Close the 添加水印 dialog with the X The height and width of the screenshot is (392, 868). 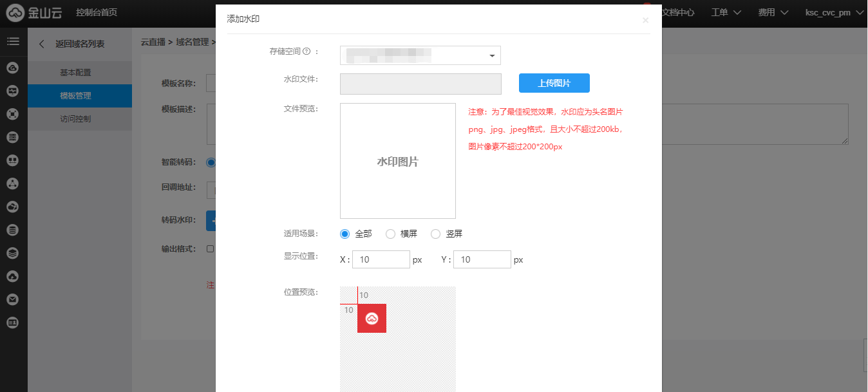645,21
